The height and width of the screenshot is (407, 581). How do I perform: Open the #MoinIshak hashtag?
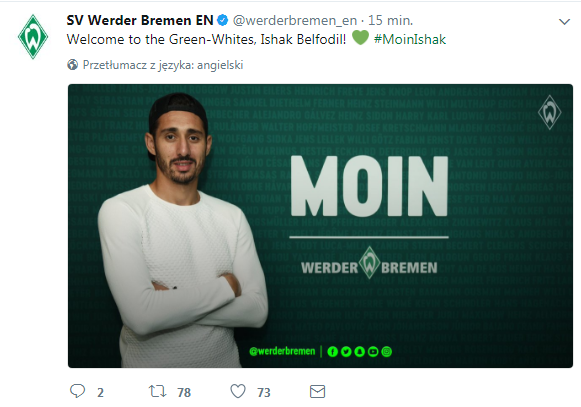point(410,39)
